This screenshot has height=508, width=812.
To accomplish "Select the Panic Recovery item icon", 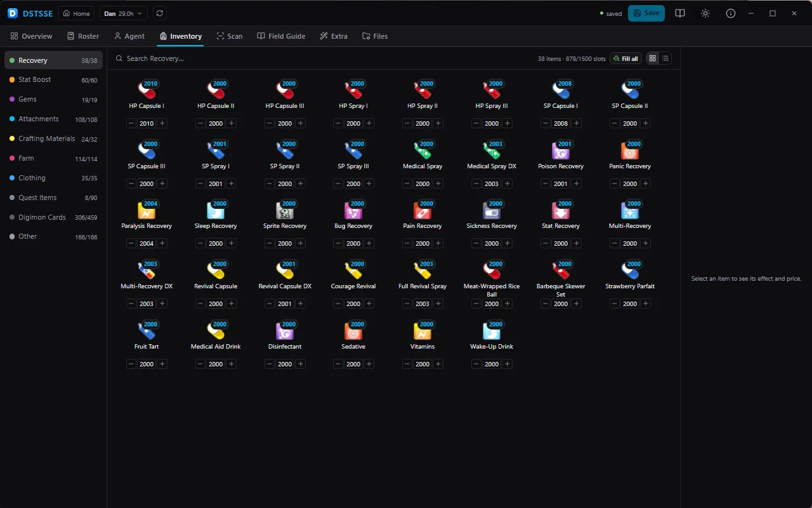I will point(630,150).
